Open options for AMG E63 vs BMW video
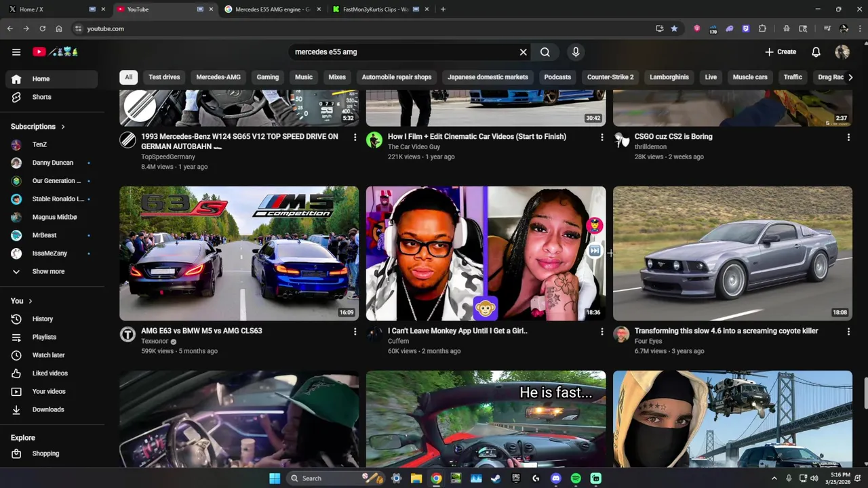 pyautogui.click(x=355, y=331)
